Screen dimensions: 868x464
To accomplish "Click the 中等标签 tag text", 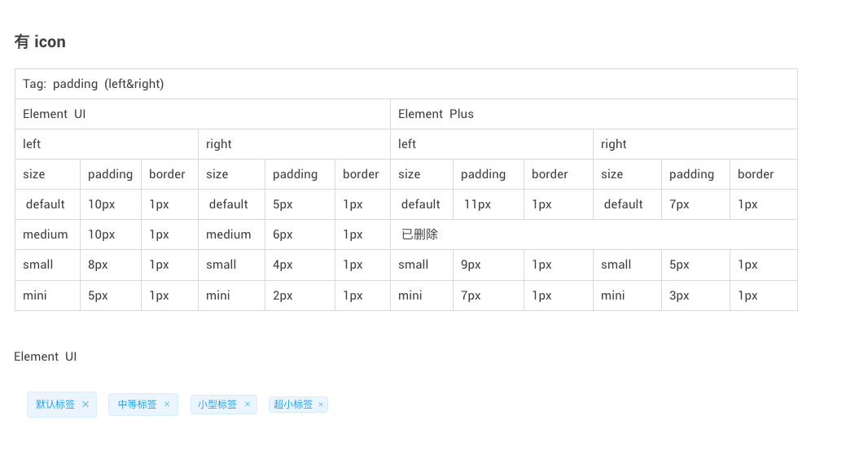I will click(x=138, y=405).
